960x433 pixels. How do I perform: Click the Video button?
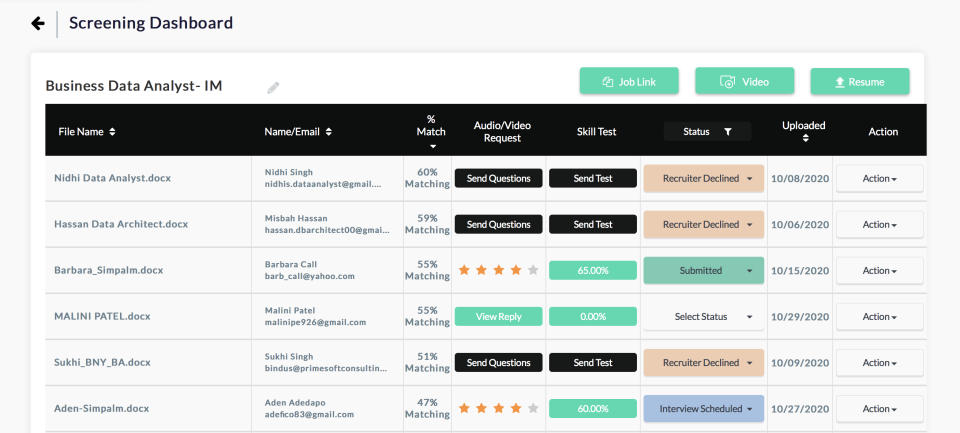click(744, 82)
